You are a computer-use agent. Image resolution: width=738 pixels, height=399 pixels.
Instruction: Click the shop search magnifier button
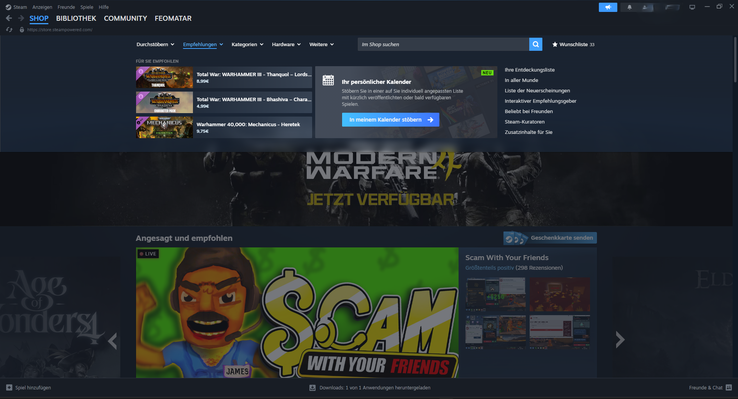click(x=536, y=44)
